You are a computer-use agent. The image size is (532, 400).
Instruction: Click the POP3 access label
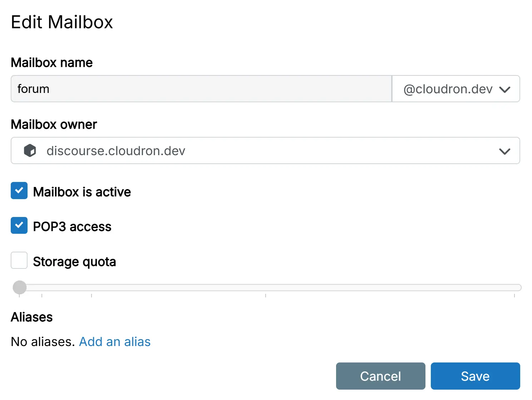(72, 226)
